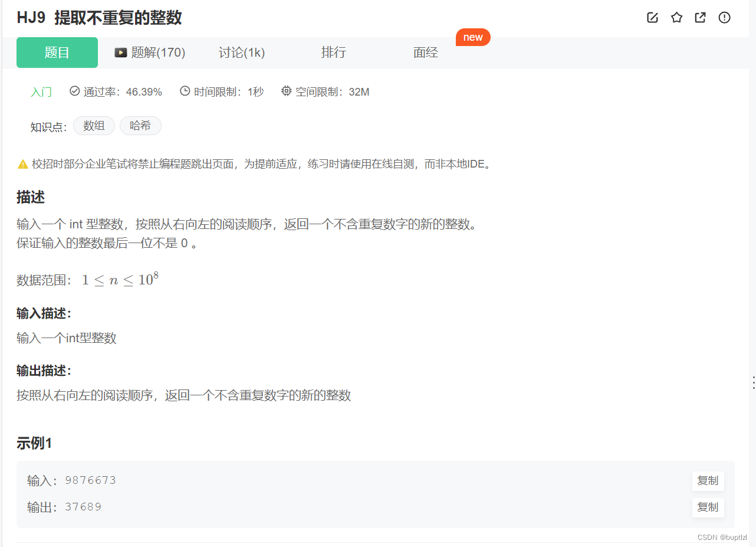Click the 时间限制：1秒 text
The height and width of the screenshot is (547, 756).
(x=229, y=92)
